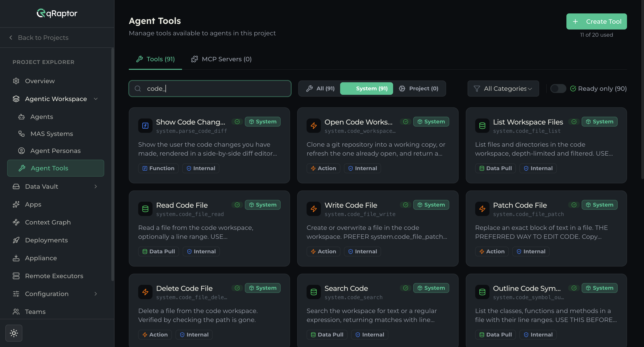Click the Appliance icon
Image resolution: width=644 pixels, height=347 pixels.
pyautogui.click(x=16, y=258)
